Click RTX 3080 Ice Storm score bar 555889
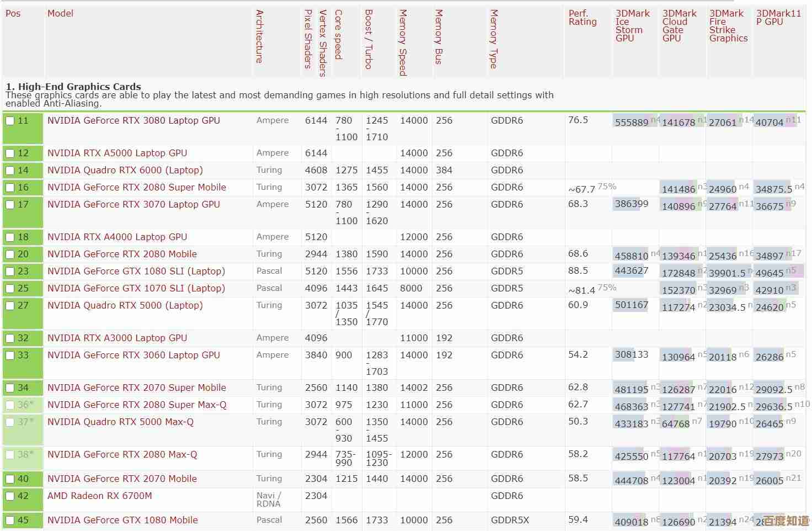This screenshot has width=812, height=531. click(632, 122)
